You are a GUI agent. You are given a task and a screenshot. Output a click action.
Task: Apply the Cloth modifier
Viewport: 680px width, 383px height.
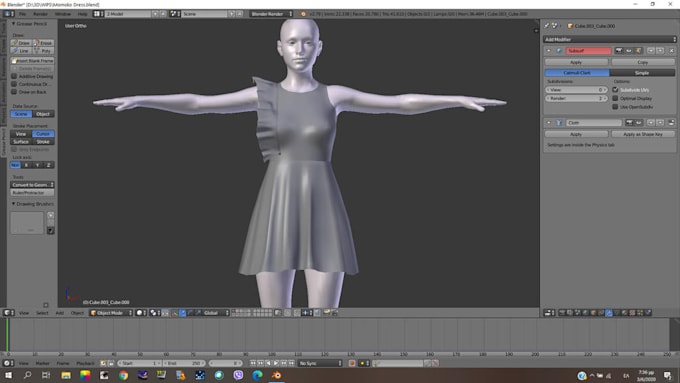[x=576, y=134]
